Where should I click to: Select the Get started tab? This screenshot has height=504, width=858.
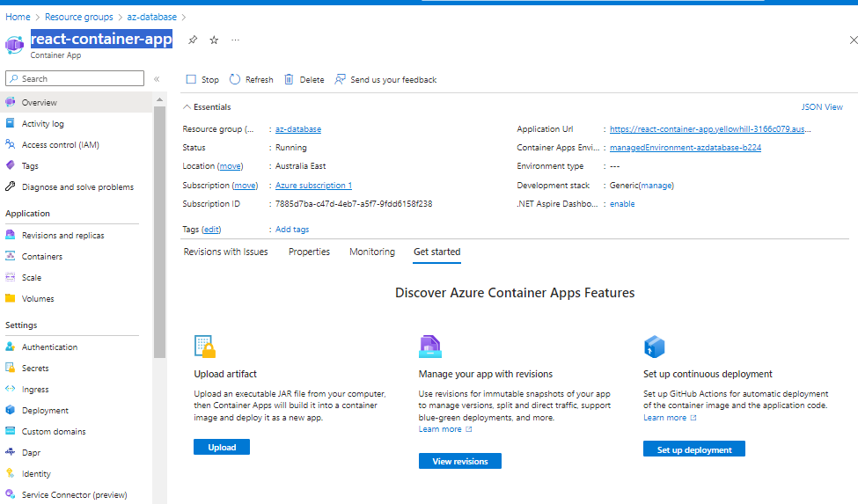tap(436, 252)
